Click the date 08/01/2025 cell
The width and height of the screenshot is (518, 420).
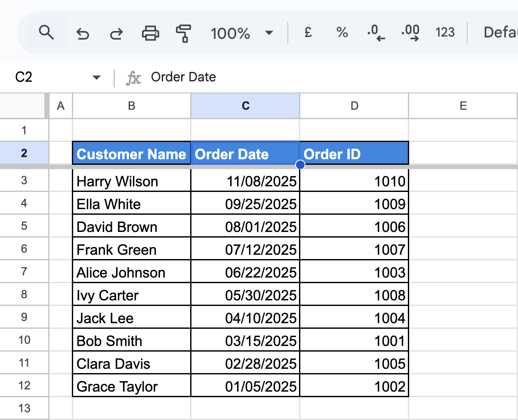coord(245,226)
